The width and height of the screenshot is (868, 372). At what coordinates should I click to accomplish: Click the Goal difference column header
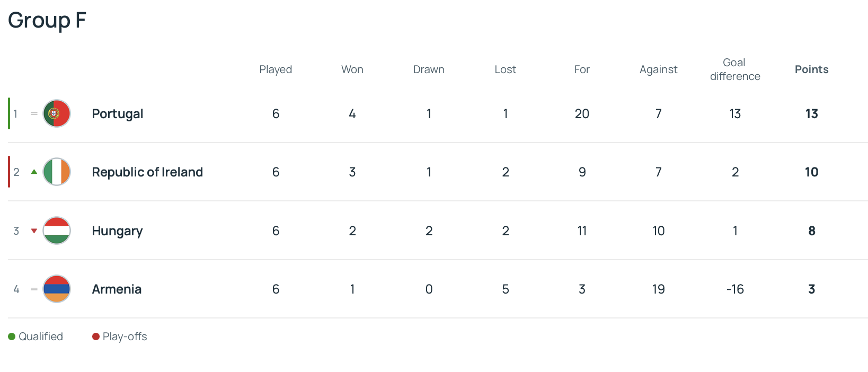click(x=735, y=69)
